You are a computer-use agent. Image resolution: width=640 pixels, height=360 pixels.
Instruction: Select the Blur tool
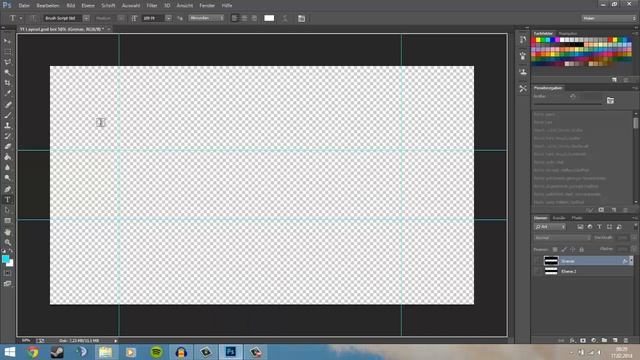(7, 168)
